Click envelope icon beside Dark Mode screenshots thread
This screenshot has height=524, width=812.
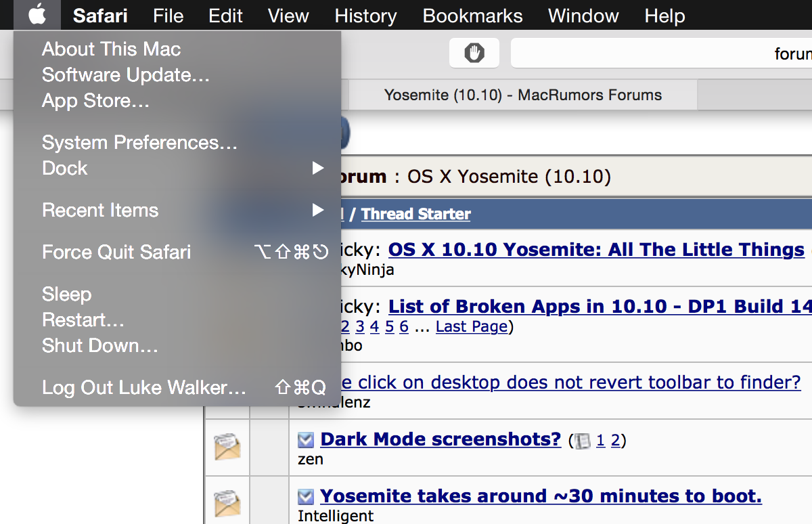pyautogui.click(x=227, y=447)
